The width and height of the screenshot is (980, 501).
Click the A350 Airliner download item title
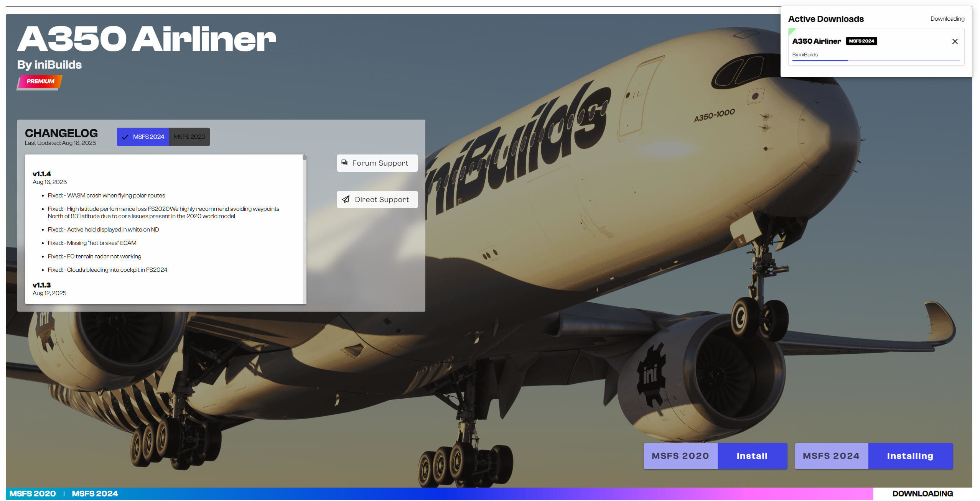(816, 41)
